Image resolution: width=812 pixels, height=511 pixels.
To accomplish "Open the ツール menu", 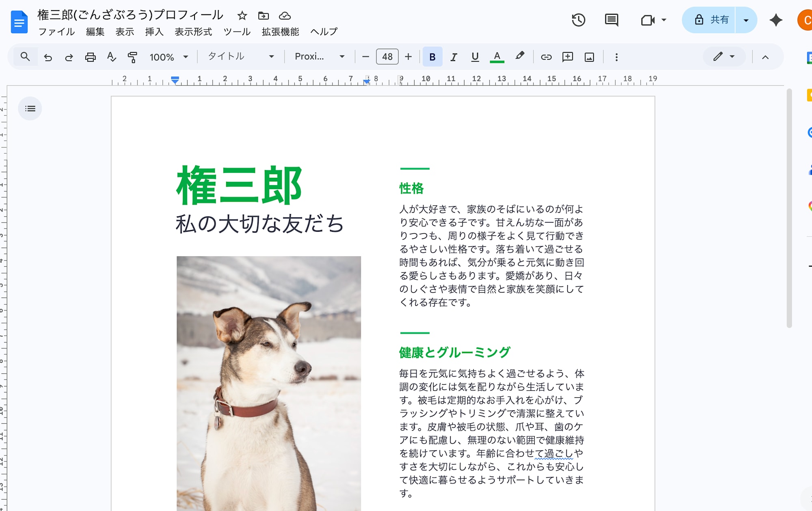I will tap(237, 32).
